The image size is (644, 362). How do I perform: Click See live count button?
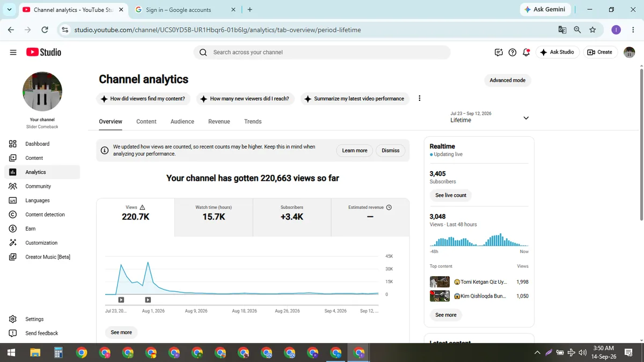451,195
